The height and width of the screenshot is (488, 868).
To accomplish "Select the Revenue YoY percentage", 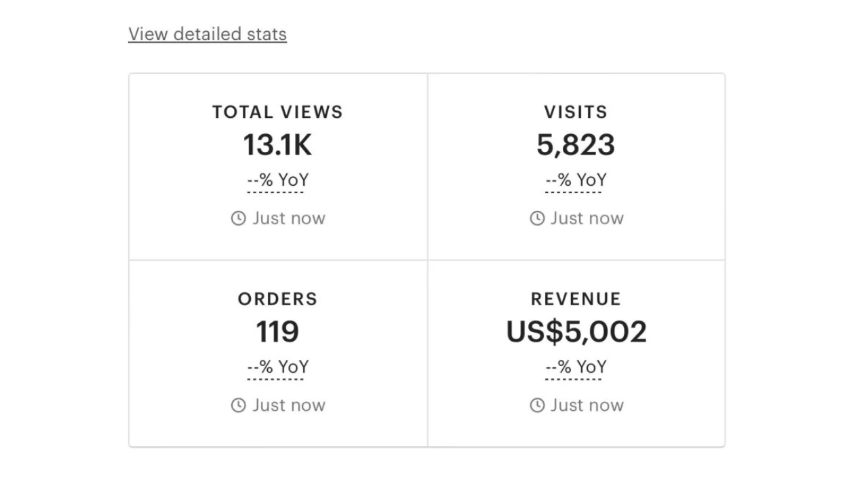I will pos(576,367).
